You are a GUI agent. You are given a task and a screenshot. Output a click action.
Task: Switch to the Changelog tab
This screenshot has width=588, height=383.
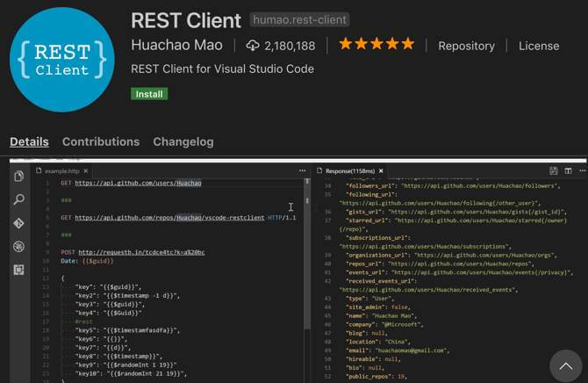[x=183, y=141]
